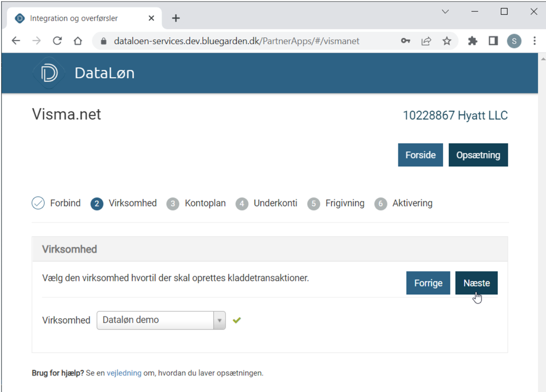The image size is (546, 392).
Task: Select step 2 Virksomhed
Action: (124, 203)
